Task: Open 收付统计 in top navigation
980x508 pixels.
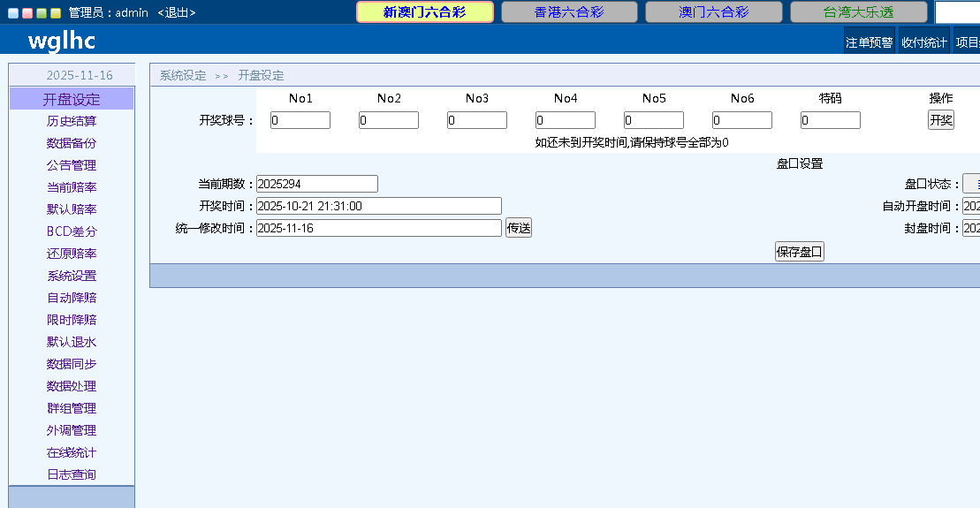Action: [x=924, y=42]
